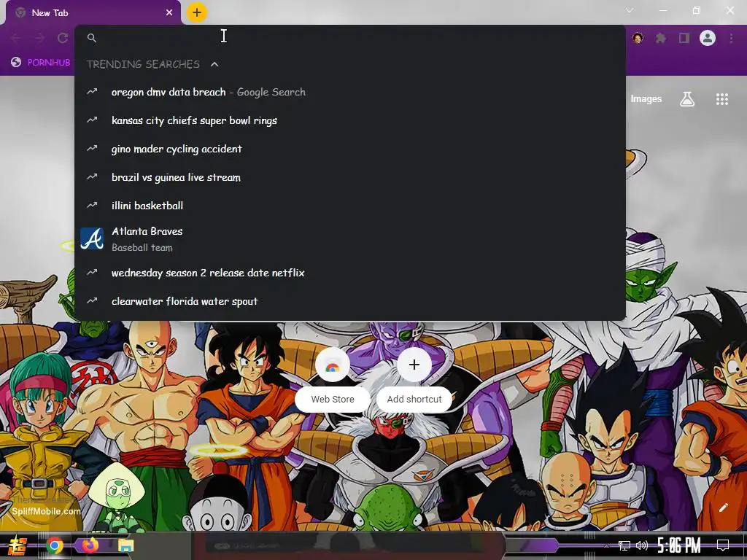Select suggestion wednesday season 2 release date netflix
The width and height of the screenshot is (747, 560).
click(x=349, y=273)
